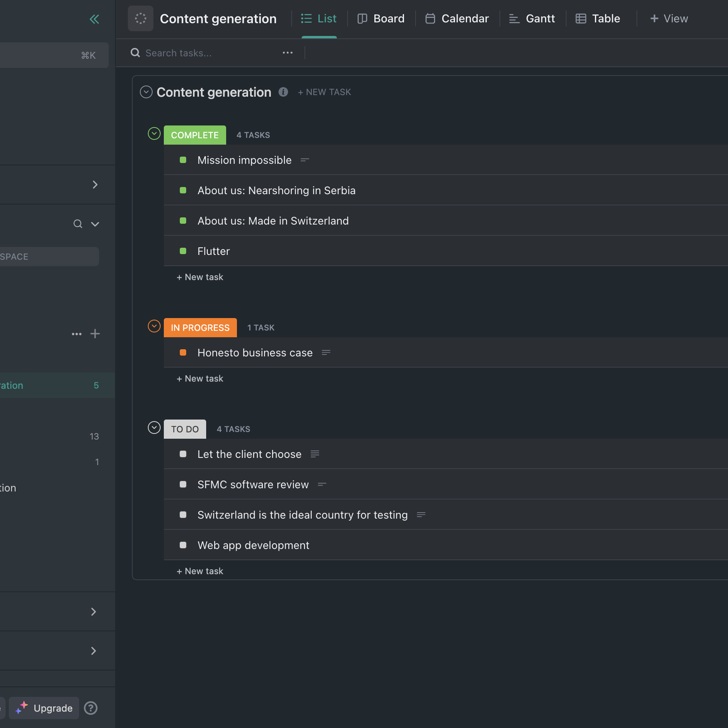Screen dimensions: 728x728
Task: Click + NEW TASK next to list title
Action: (324, 92)
